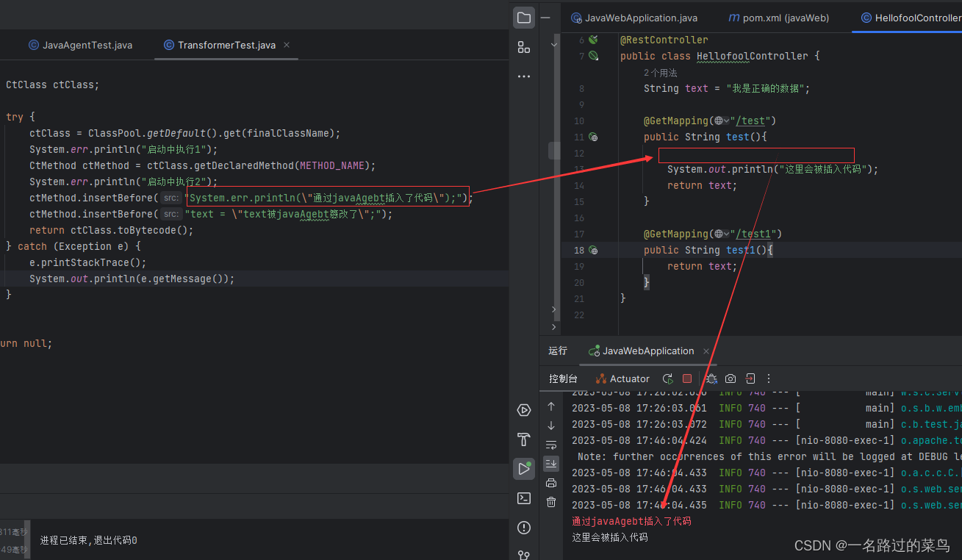Switch to the 控制台 console tab

[563, 378]
